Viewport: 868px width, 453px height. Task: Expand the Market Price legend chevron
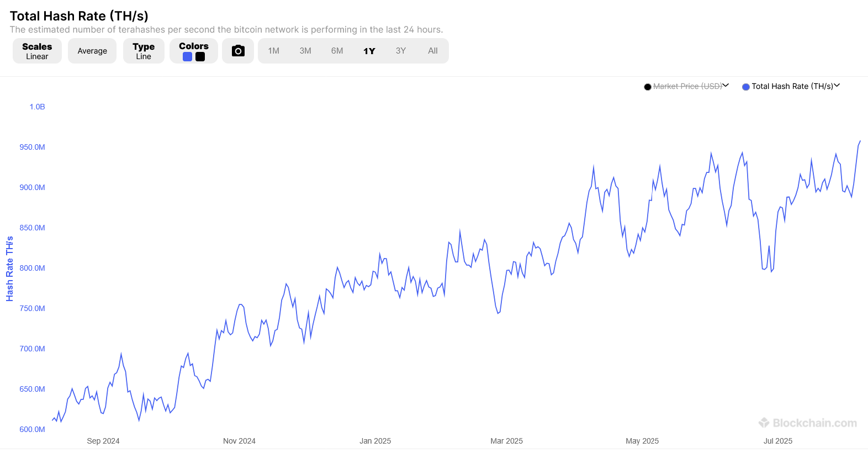point(726,86)
